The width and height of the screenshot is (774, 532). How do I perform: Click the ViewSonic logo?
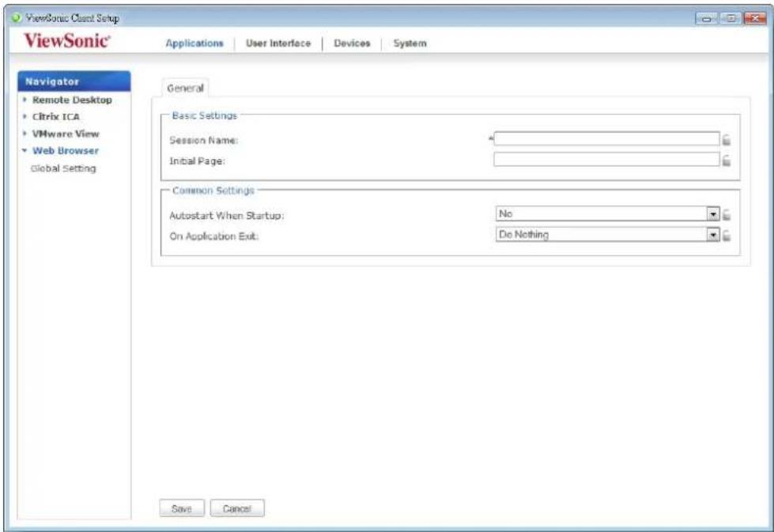66,40
